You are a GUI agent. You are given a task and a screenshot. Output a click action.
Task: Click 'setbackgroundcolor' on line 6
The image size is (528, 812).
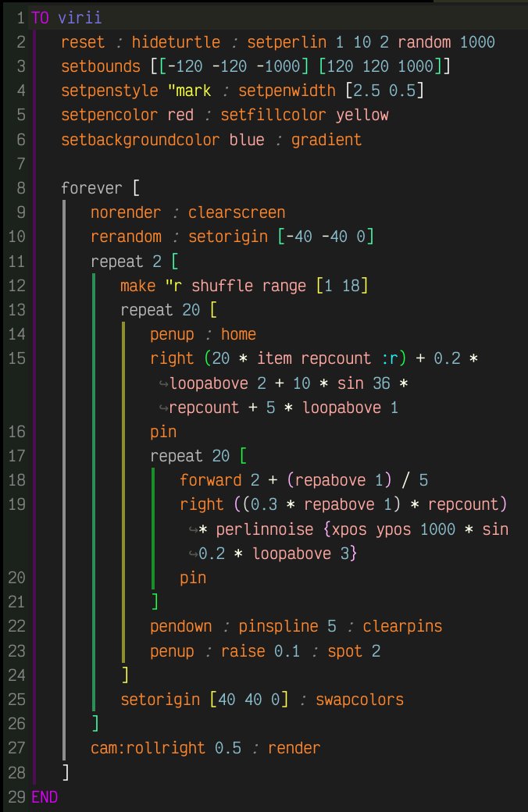[x=141, y=140]
